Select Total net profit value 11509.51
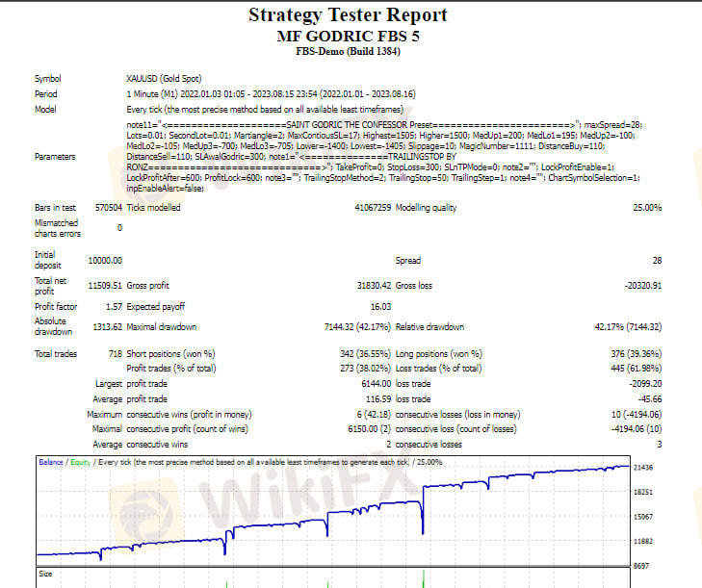 pyautogui.click(x=105, y=286)
